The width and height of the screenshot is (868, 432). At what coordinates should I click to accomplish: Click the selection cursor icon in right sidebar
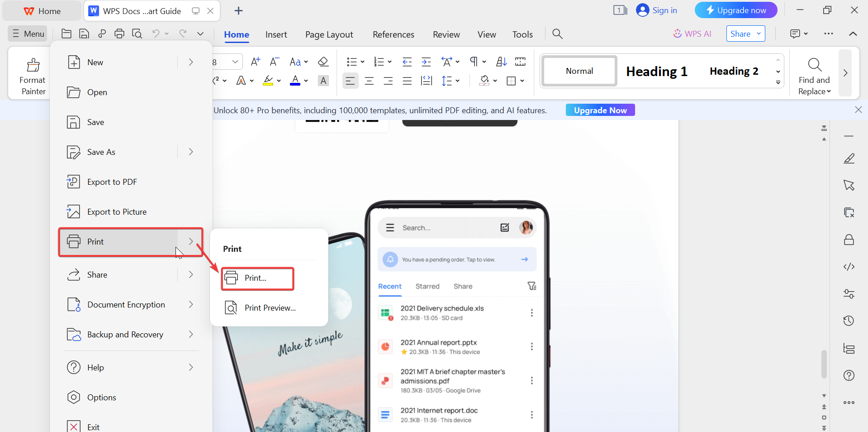pos(849,185)
